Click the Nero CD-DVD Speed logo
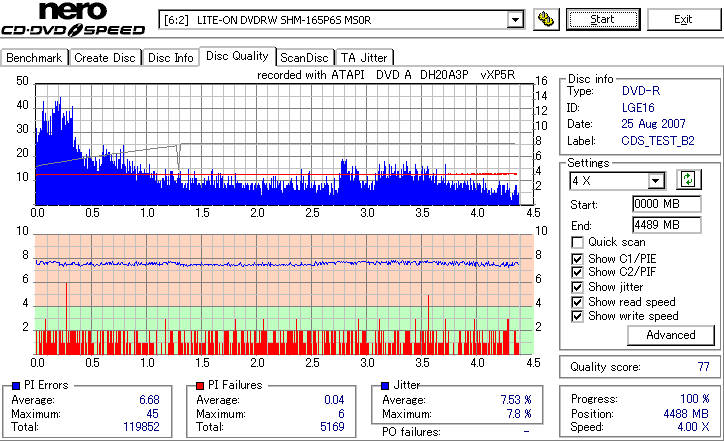This screenshot has width=724, height=441. click(x=73, y=19)
